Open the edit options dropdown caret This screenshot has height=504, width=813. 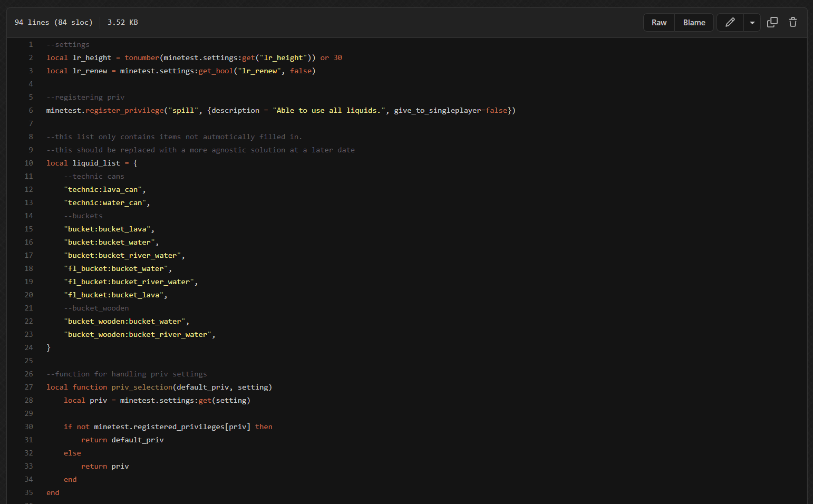tap(752, 23)
